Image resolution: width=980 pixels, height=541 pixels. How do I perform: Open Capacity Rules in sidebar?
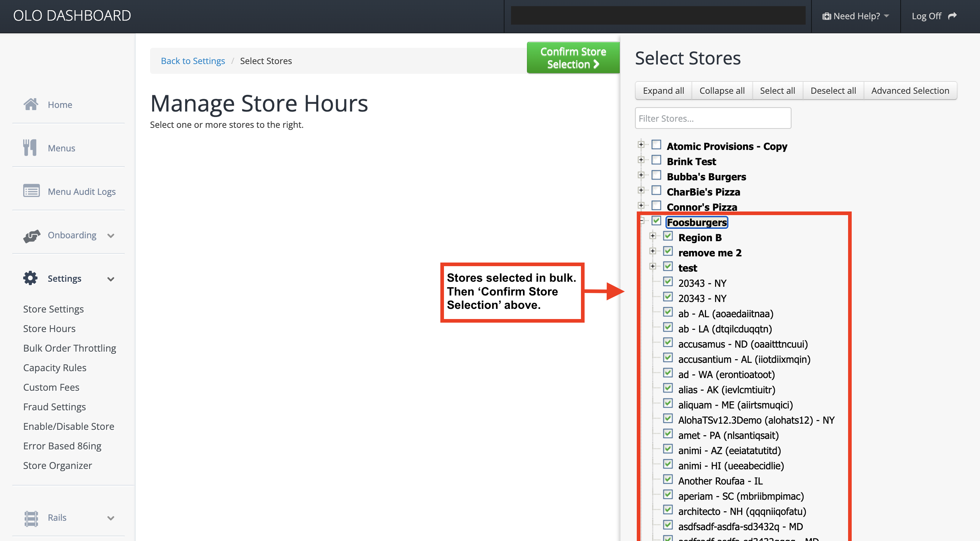click(55, 367)
